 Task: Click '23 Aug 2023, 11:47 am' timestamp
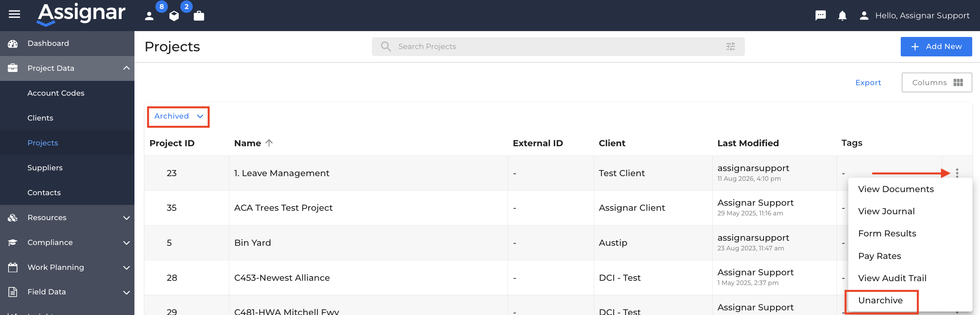750,248
